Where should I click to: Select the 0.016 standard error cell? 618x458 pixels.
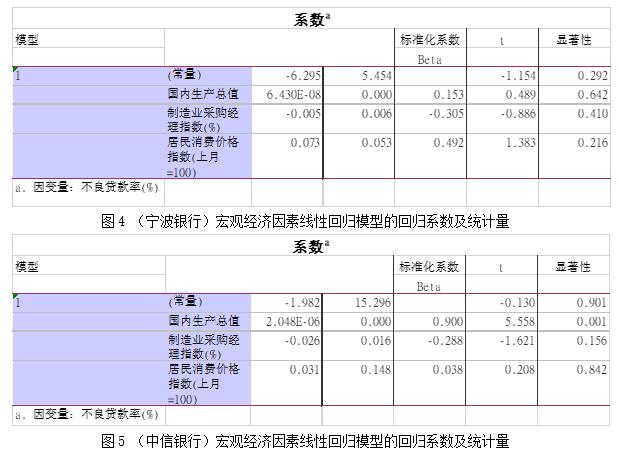coord(357,346)
